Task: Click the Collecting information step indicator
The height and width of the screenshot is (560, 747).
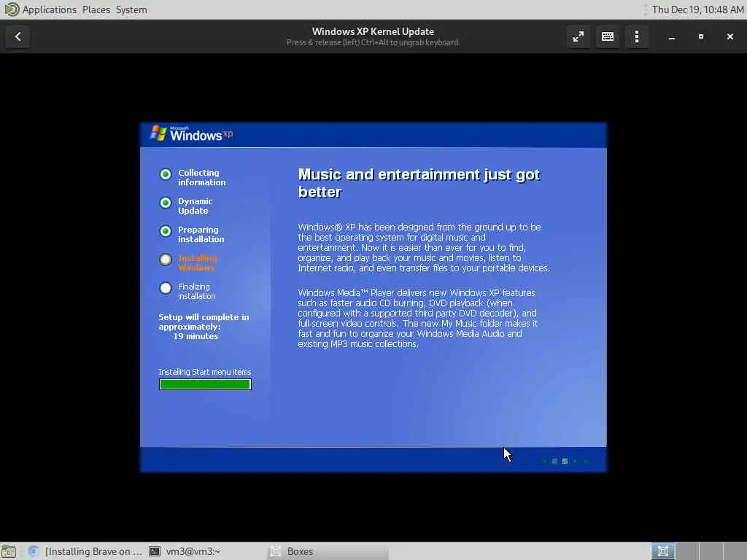Action: click(x=166, y=174)
